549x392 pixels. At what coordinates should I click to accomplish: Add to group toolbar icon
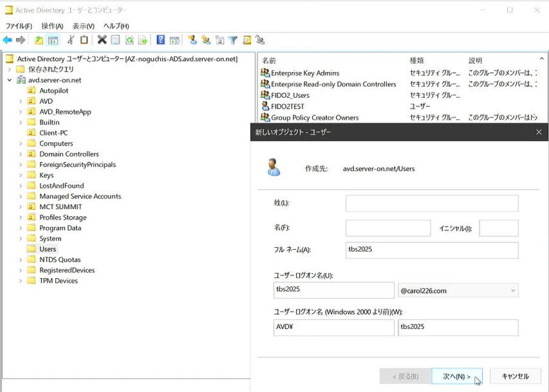click(260, 41)
